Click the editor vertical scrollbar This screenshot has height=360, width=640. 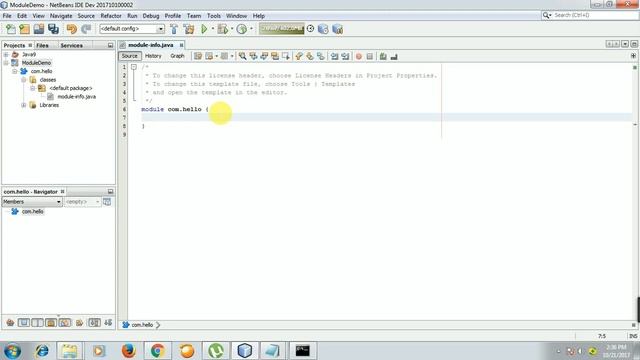pos(635,192)
